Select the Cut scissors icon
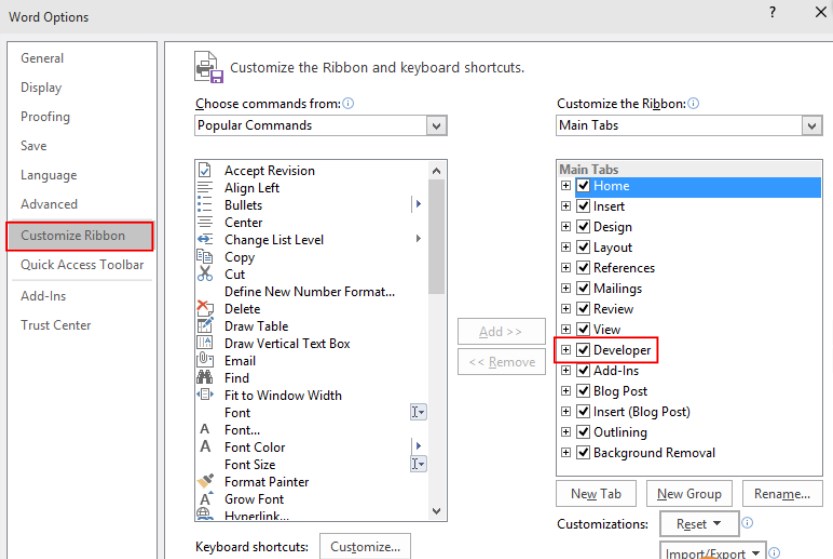Screen dimensions: 833x559 205,274
